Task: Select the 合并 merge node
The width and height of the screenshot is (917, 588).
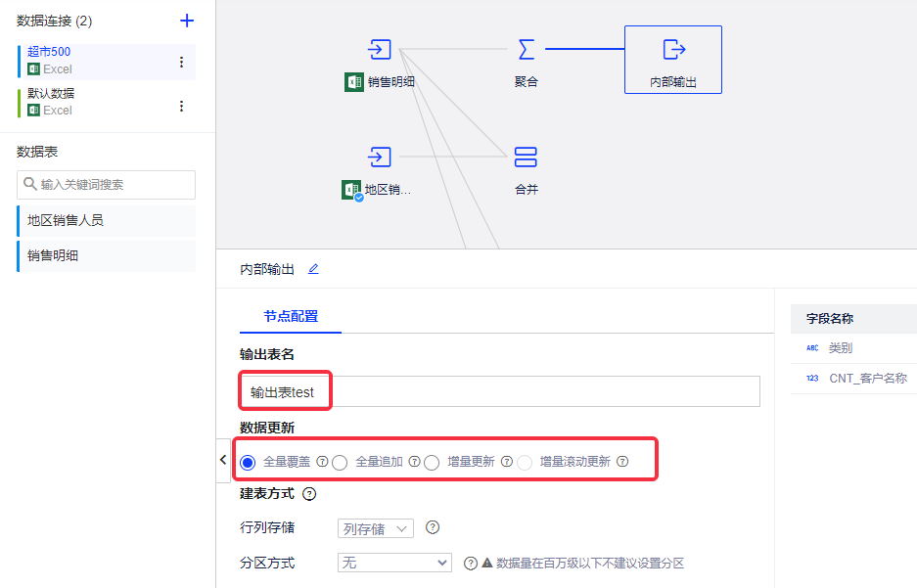Action: (526, 157)
